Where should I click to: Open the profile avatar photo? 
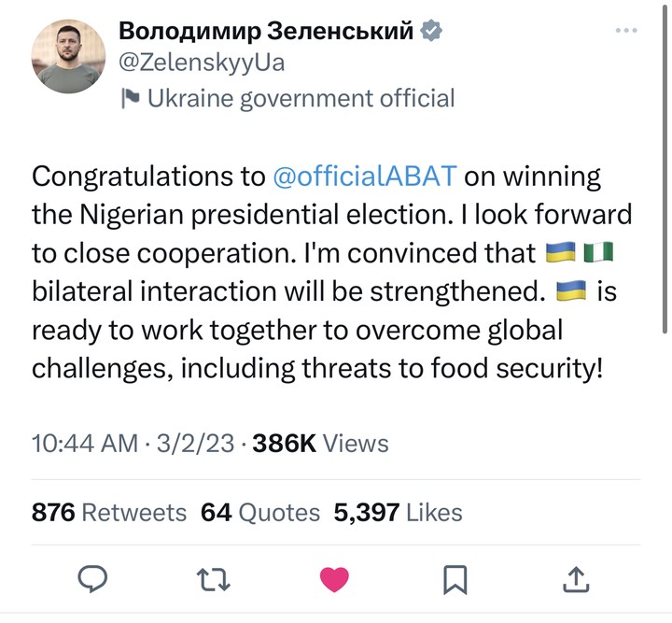pyautogui.click(x=68, y=56)
